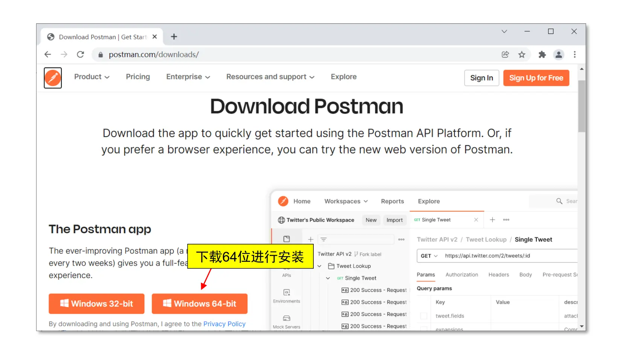The height and width of the screenshot is (351, 644).
Task: Switch to the Headers tab
Action: pyautogui.click(x=498, y=275)
